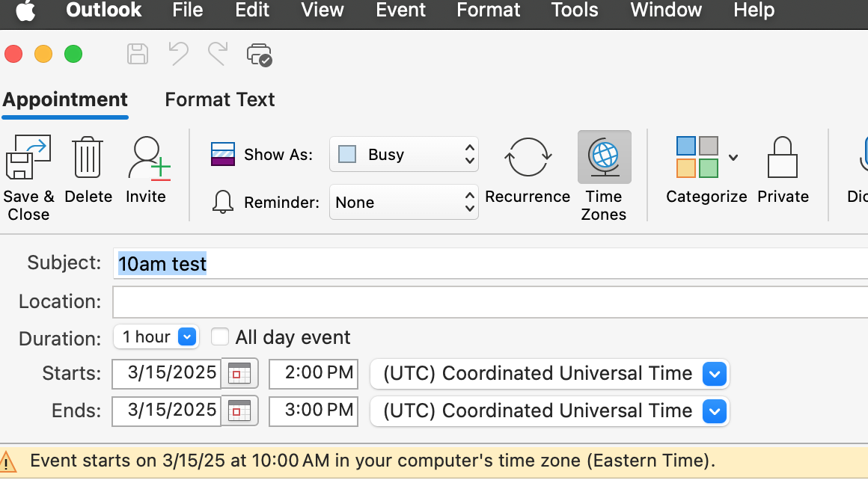
Task: Open the Event menu
Action: 401,10
